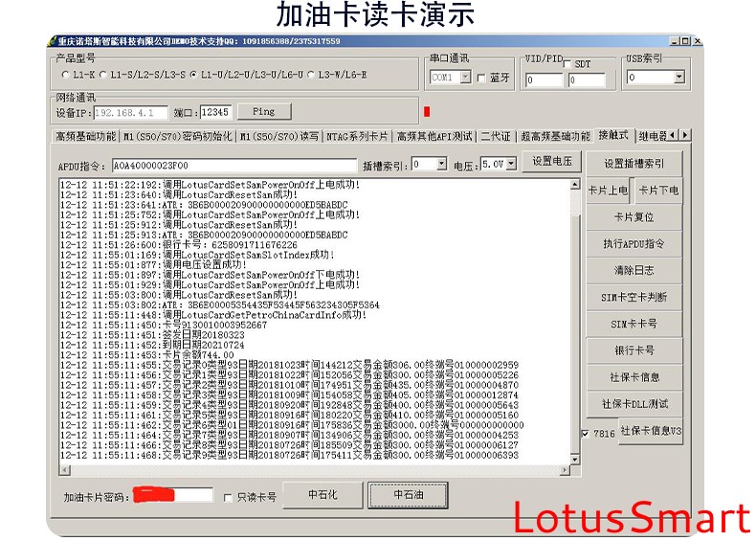Enable the 只读卡号 checkbox
This screenshot has height=541, width=756.
(228, 497)
